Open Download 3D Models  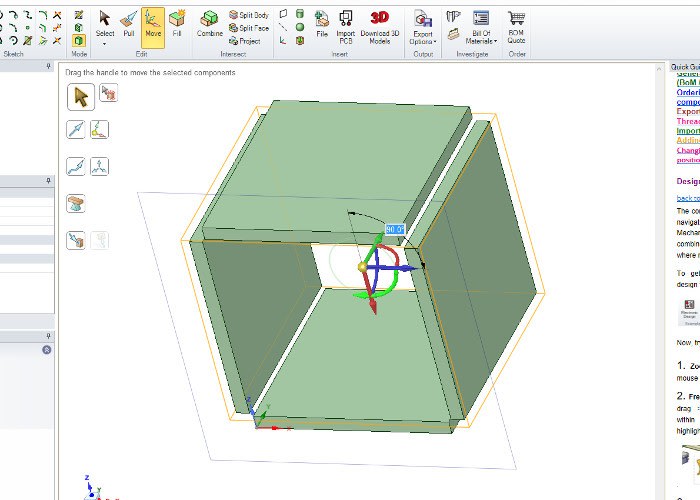coord(379,27)
